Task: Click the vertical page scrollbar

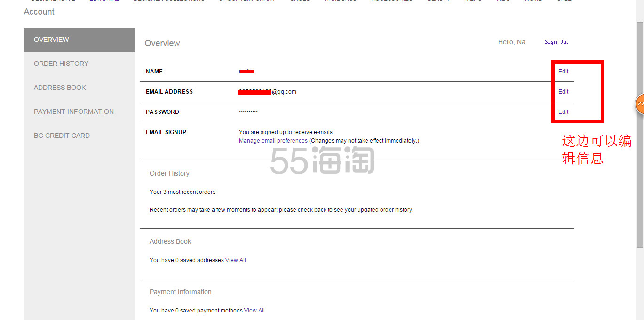Action: (640, 141)
